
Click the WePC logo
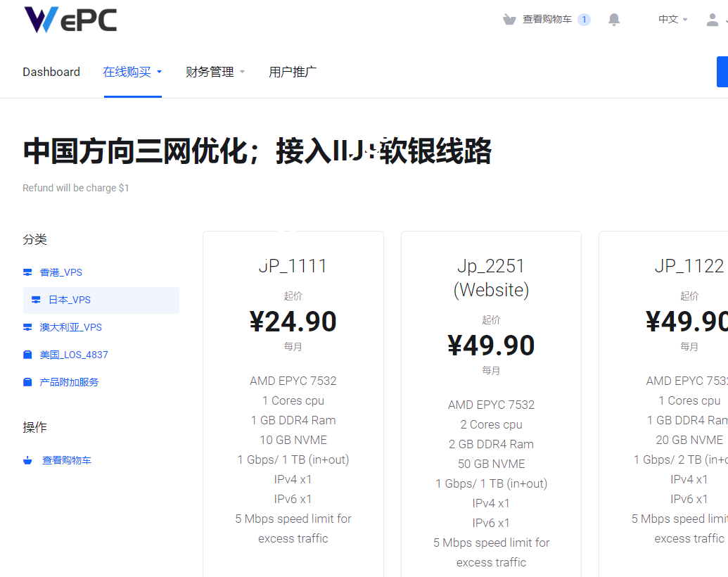tap(70, 20)
